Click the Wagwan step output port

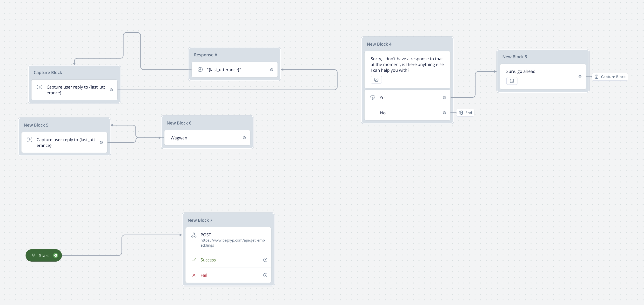click(244, 138)
